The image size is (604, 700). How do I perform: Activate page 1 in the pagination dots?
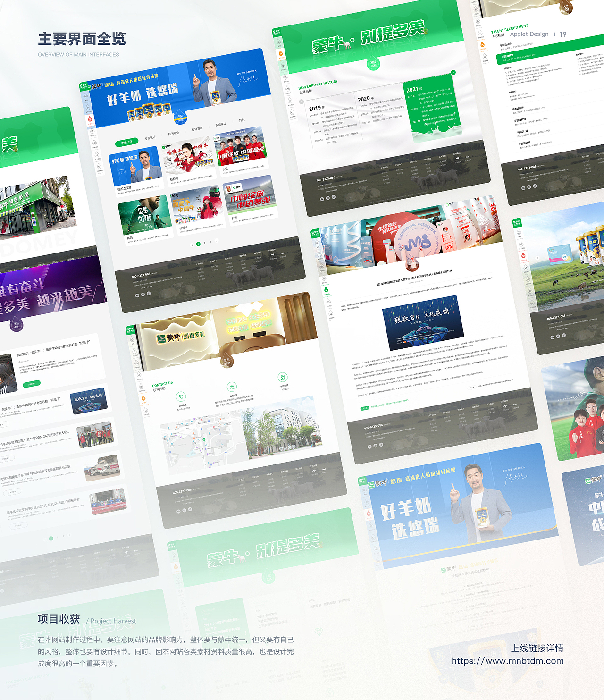(198, 245)
